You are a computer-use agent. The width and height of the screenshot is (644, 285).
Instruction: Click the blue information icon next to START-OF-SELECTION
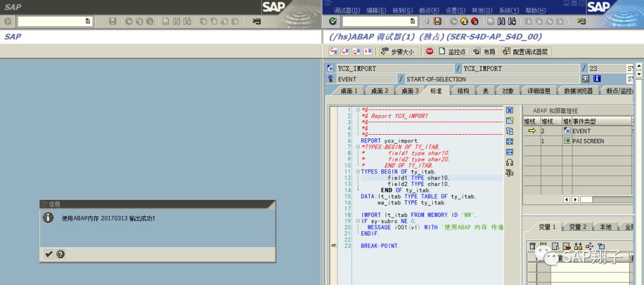point(597,79)
